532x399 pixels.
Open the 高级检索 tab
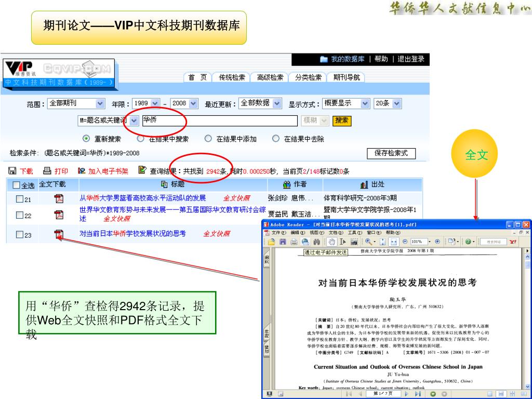270,77
